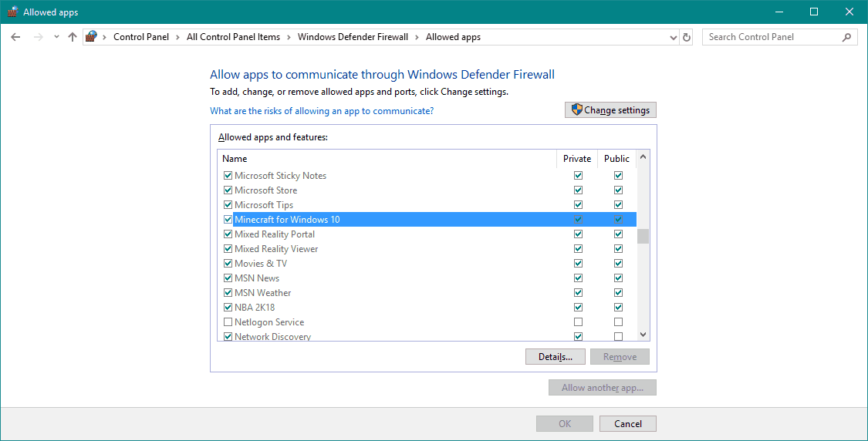Click the Details button
Screen dimensions: 868x441
tap(555, 357)
